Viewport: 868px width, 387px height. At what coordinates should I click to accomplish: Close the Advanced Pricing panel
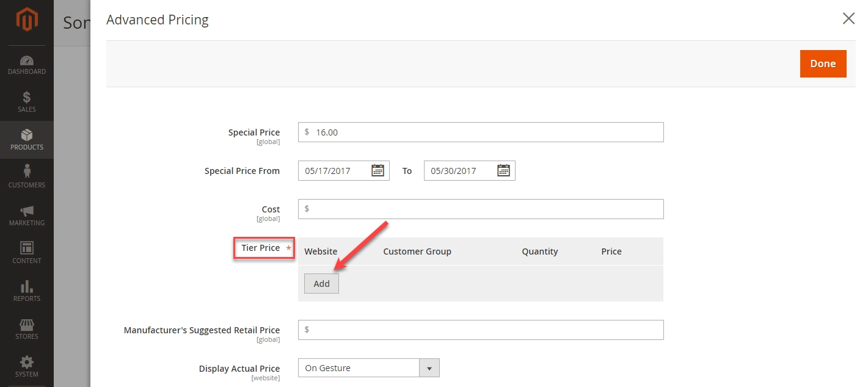click(848, 19)
